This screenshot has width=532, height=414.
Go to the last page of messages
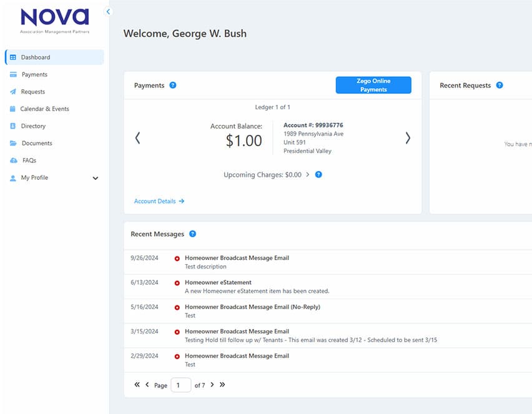(222, 385)
